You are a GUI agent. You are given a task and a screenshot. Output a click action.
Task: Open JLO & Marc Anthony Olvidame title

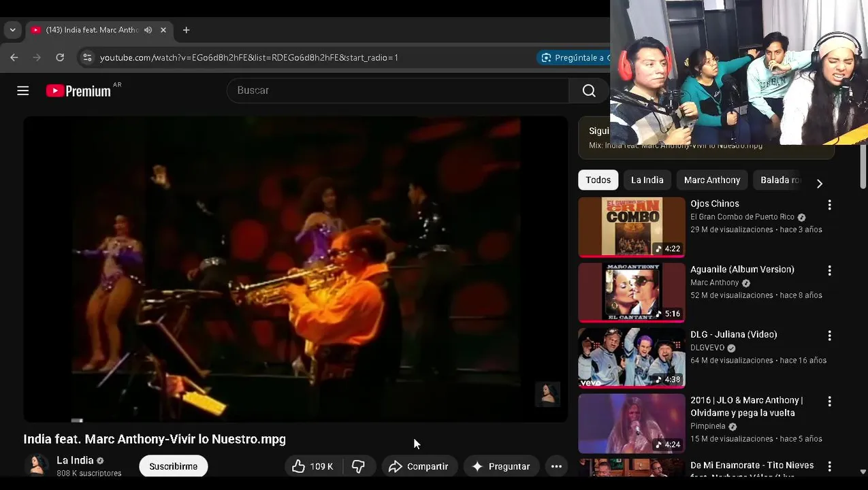(x=747, y=406)
